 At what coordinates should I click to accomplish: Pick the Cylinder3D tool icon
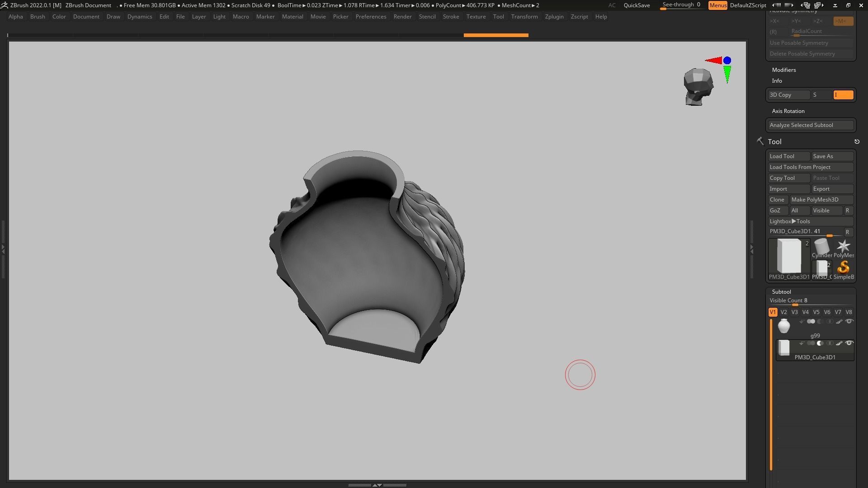click(x=821, y=247)
